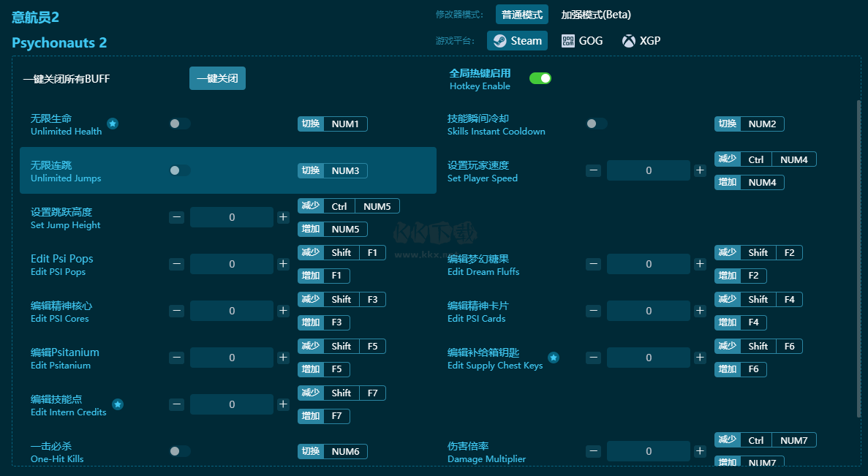Click 切换 NUM2 hotkey for Skills Cooldown
The width and height of the screenshot is (868, 476).
point(750,124)
